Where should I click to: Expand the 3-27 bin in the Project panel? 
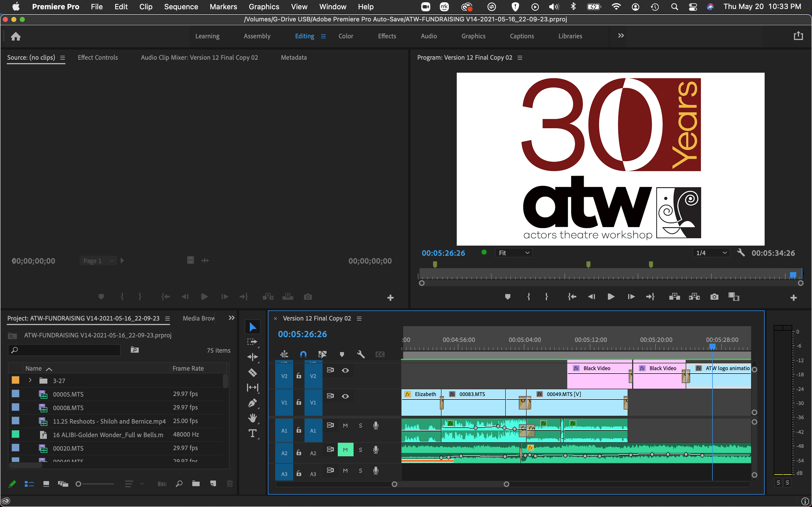(30, 380)
